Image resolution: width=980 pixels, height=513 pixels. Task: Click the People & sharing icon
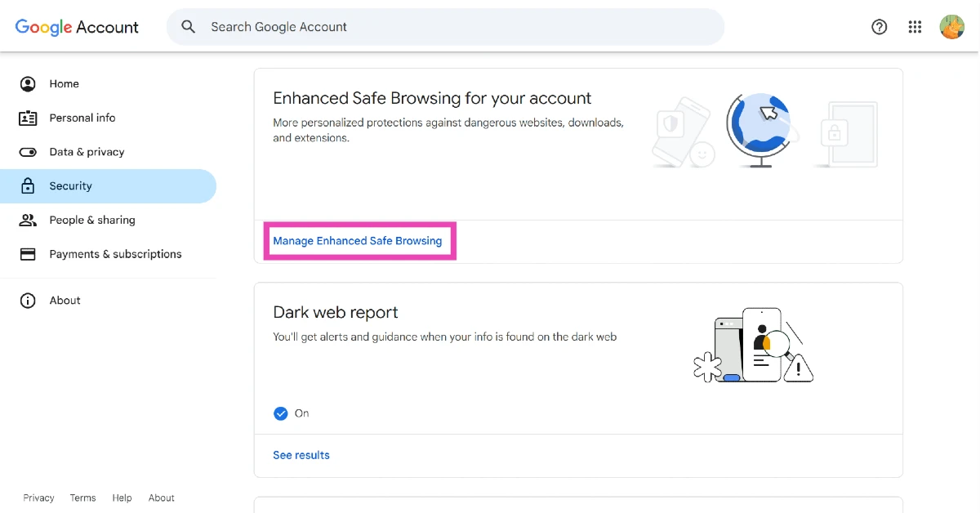28,221
